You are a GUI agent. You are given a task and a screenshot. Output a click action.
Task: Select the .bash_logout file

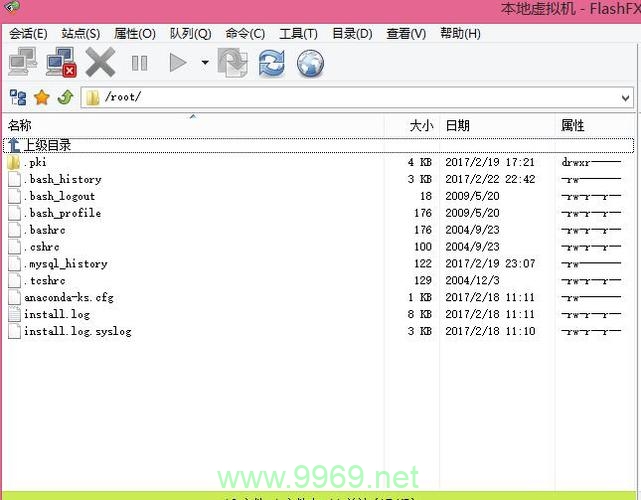click(x=59, y=196)
